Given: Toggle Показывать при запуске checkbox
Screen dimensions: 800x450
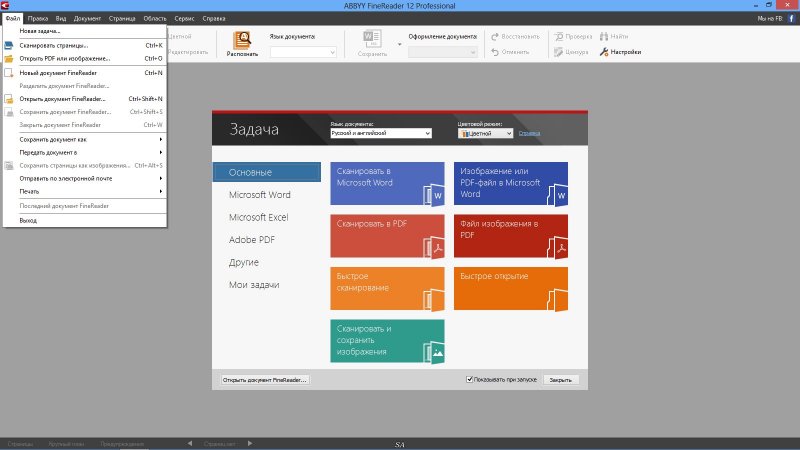Looking at the screenshot, I should (x=469, y=380).
